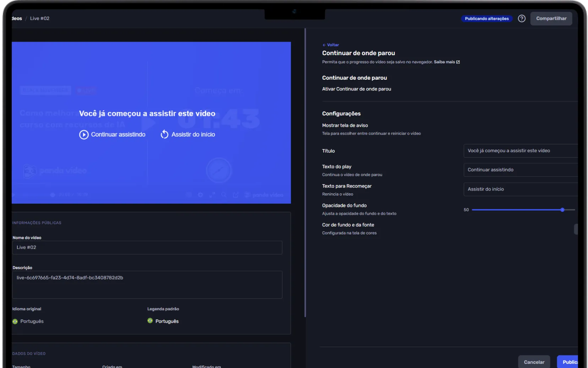Screen dimensions: 588x368
Task: Click Português under Idioma original
Action: coord(32,321)
